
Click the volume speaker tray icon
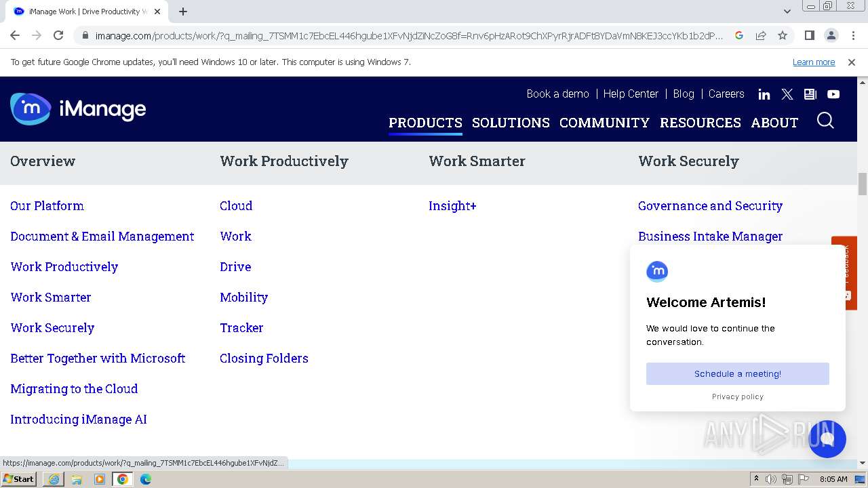pyautogui.click(x=771, y=479)
